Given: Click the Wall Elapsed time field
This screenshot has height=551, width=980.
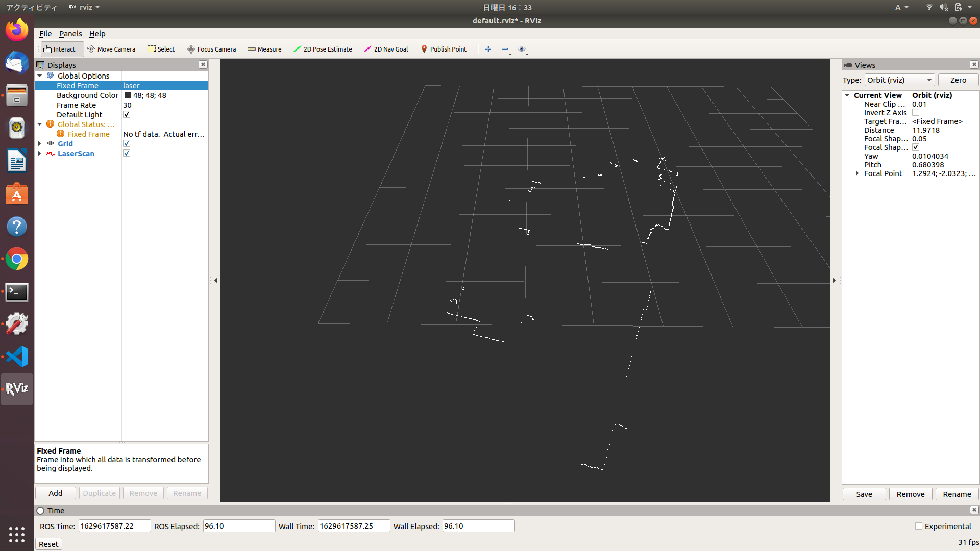Looking at the screenshot, I should pos(478,525).
